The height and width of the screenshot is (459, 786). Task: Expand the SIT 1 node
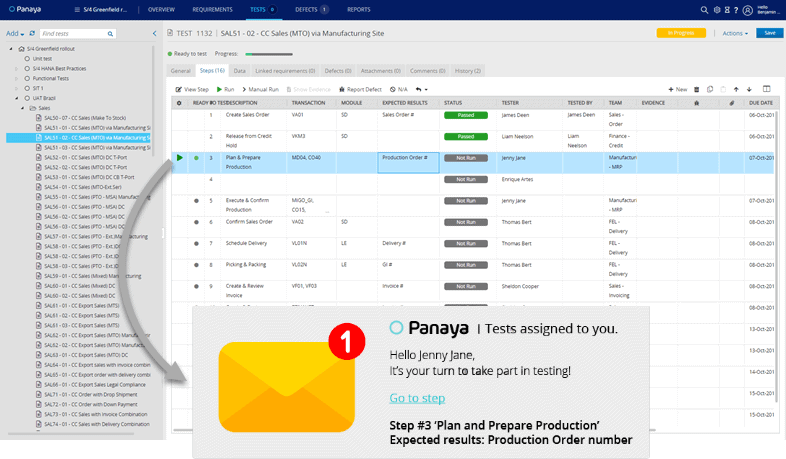tap(17, 88)
